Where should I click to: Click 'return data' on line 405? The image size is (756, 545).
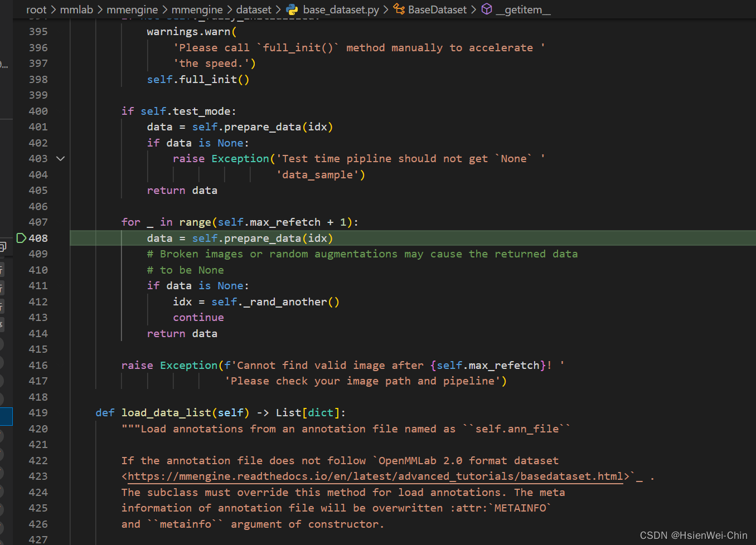coord(182,191)
